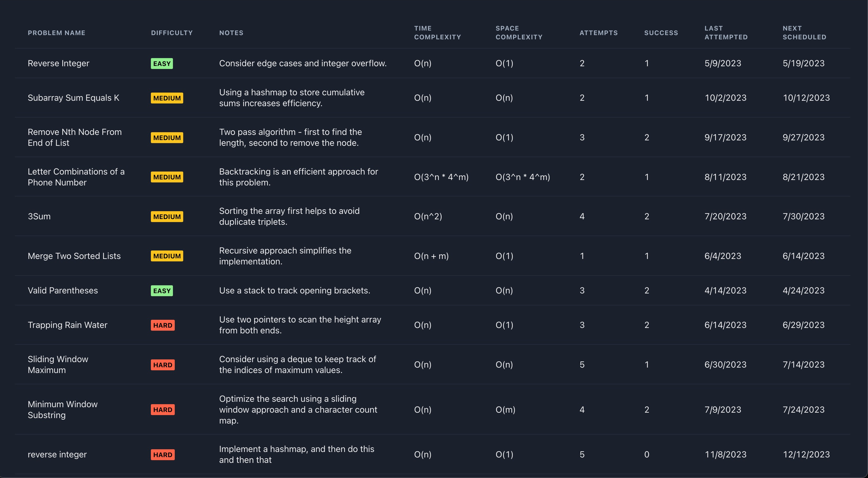Viewport: 868px width, 478px height.
Task: Click the MEDIUM badge for Merge Two Sorted Lists
Action: click(x=167, y=256)
